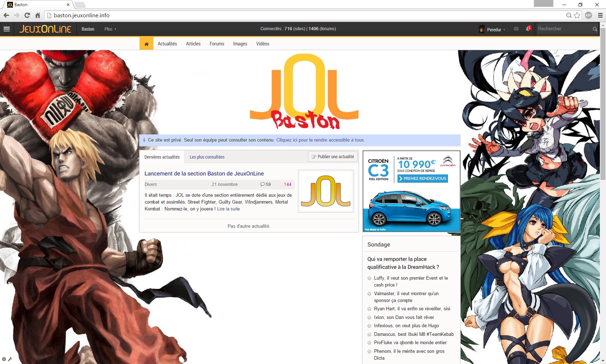Viewport: 606px width, 364px height.
Task: Click the search magnifier in Rechercher field
Action: click(595, 29)
